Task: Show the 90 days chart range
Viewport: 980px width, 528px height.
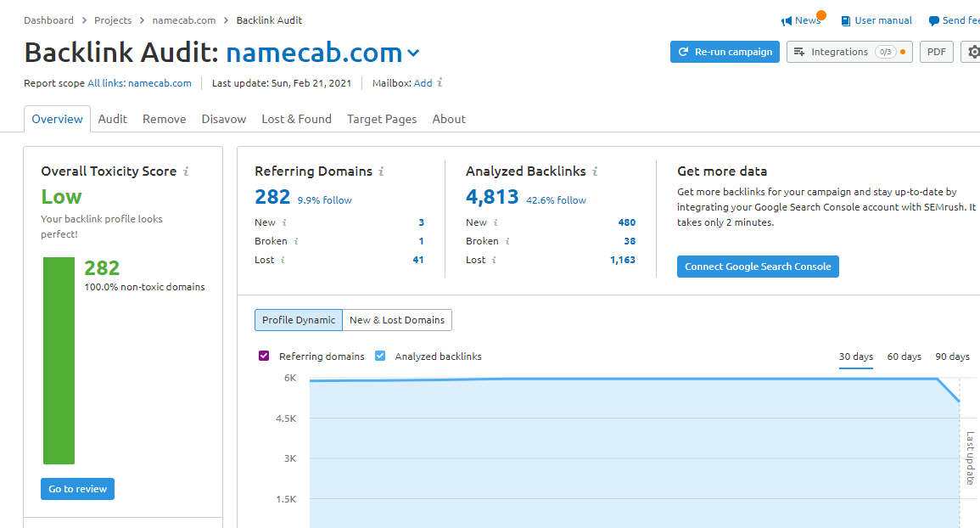Action: tap(952, 357)
